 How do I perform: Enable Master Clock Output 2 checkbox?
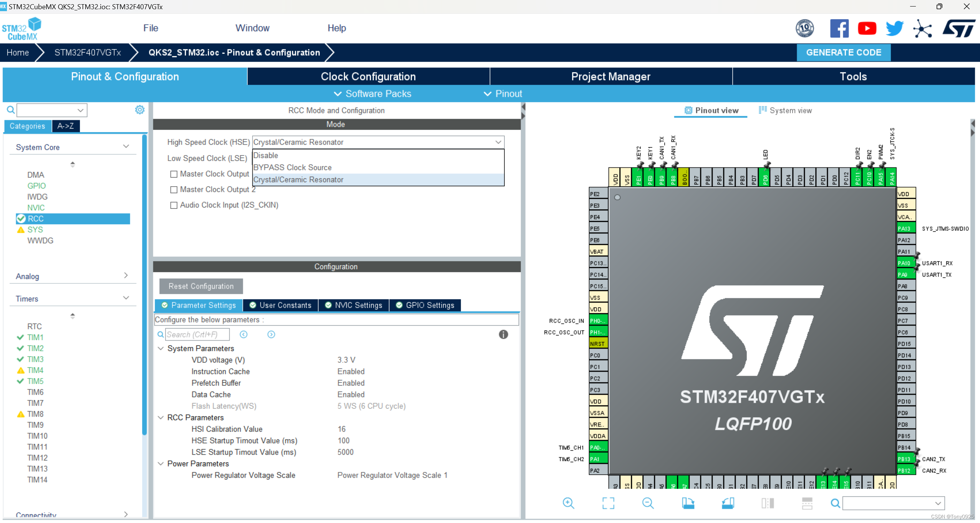pos(174,190)
